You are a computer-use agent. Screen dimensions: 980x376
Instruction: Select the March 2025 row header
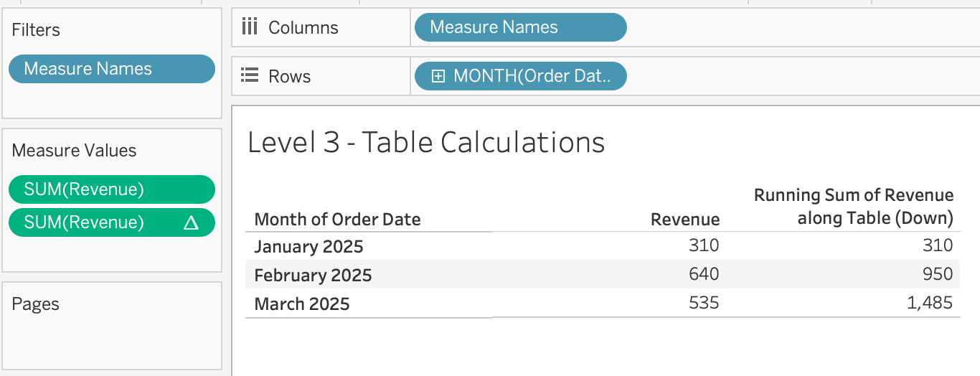tap(302, 304)
